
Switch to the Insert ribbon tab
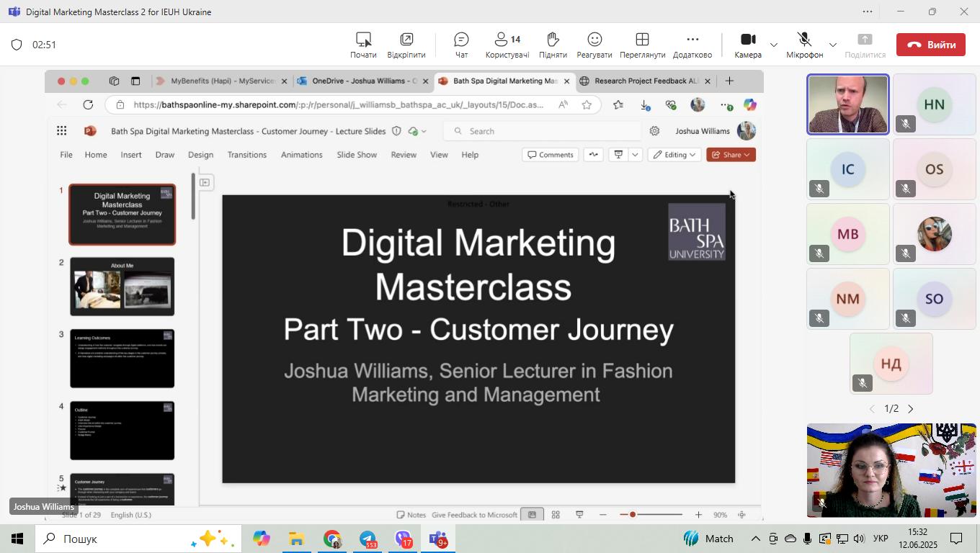pyautogui.click(x=131, y=155)
